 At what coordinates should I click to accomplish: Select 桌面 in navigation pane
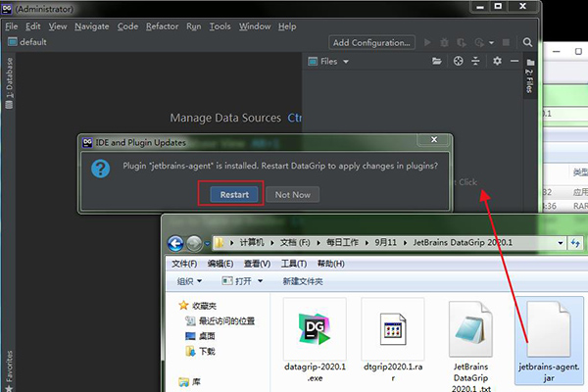(x=201, y=336)
